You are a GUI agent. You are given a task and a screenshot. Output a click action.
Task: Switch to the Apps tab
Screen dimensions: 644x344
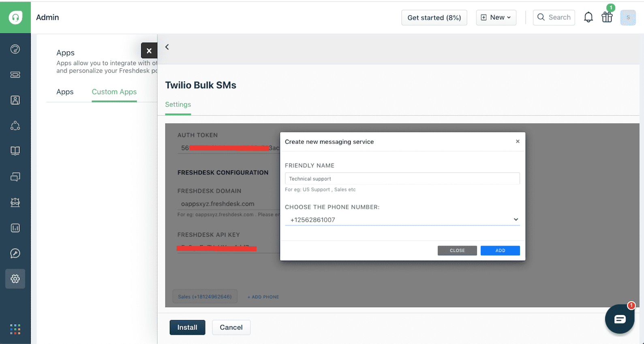coord(65,92)
